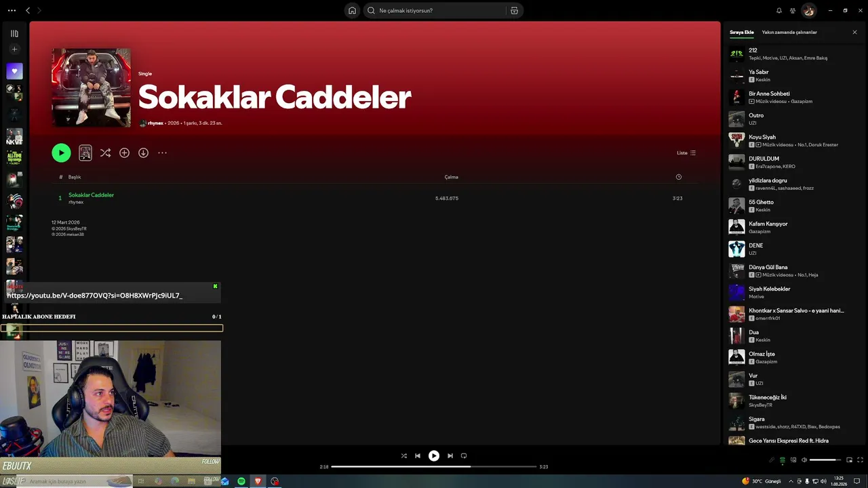Mute the volume speaker icon
Screen dimensions: 868x488
(804, 460)
